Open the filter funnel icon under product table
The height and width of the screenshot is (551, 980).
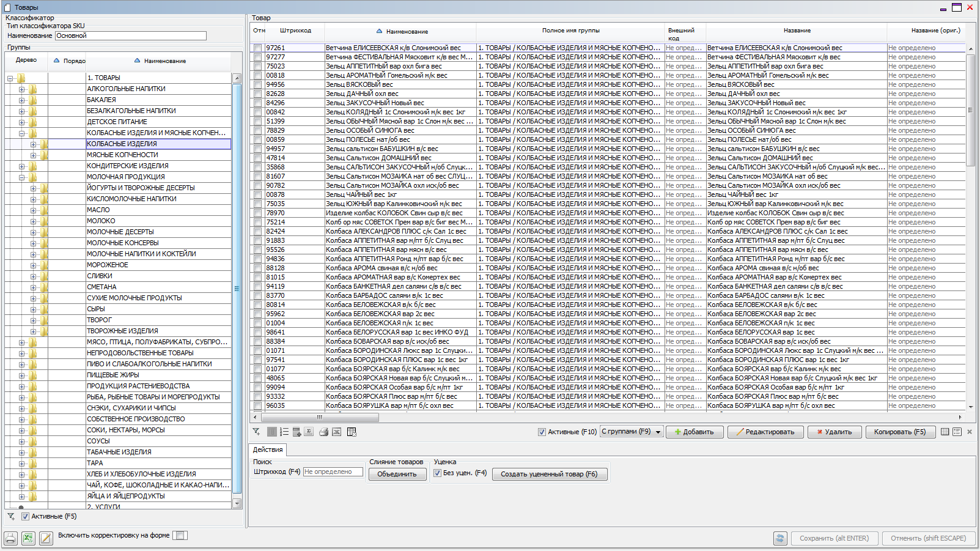pos(257,432)
